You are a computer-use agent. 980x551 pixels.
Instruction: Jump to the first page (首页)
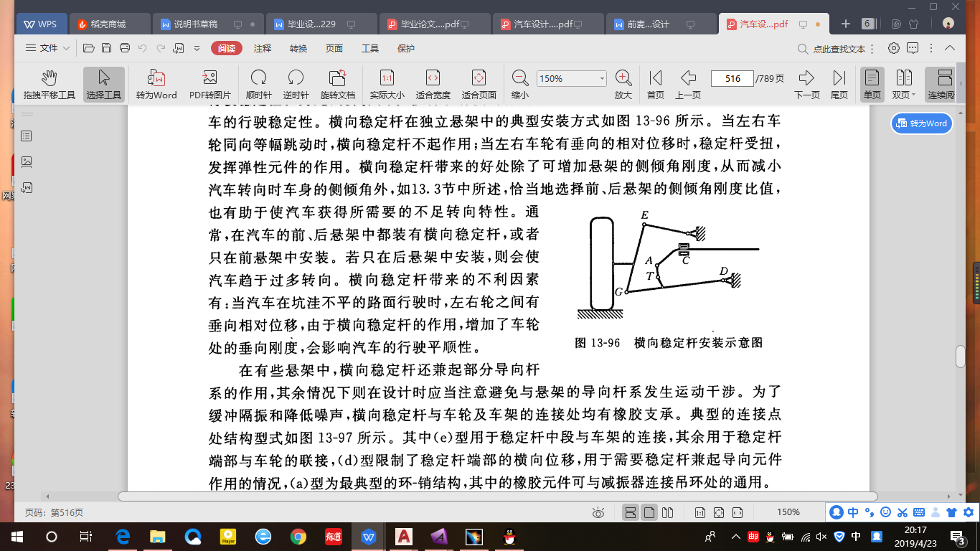point(655,84)
